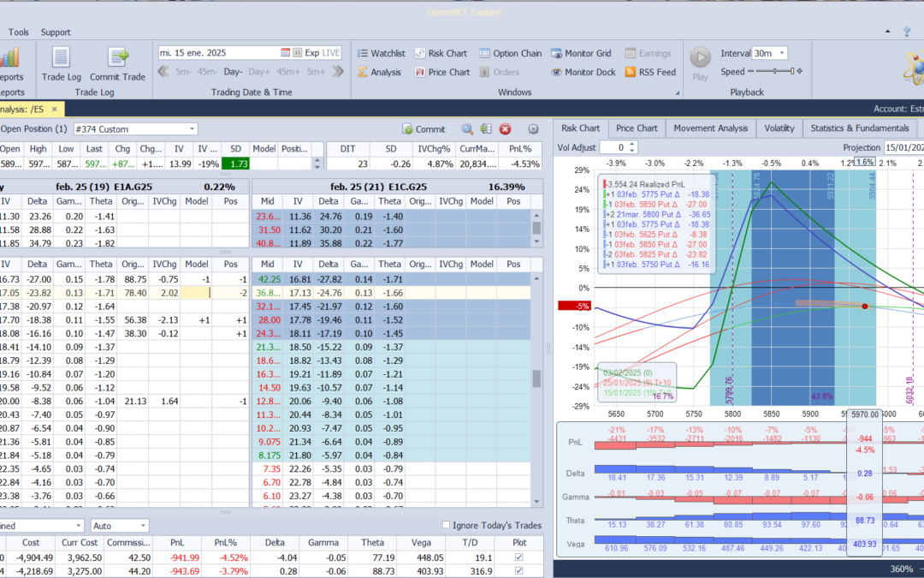Open the Option Chain window

tap(509, 53)
